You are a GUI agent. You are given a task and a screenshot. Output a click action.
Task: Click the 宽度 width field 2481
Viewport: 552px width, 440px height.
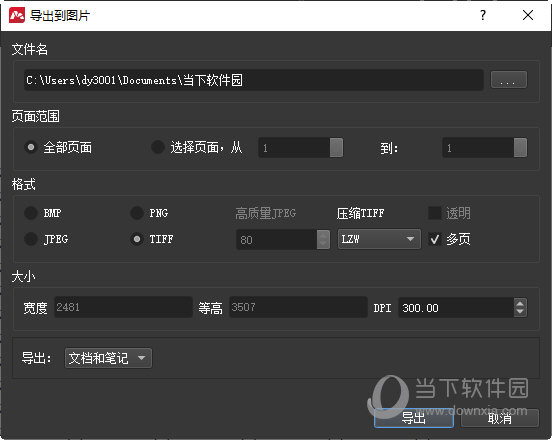(123, 307)
